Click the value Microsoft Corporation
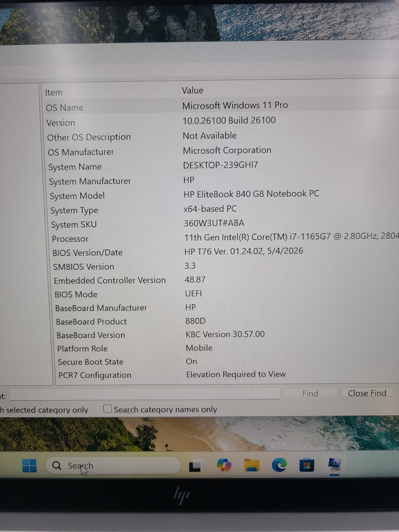Viewport: 399px width, 532px height. (x=227, y=150)
